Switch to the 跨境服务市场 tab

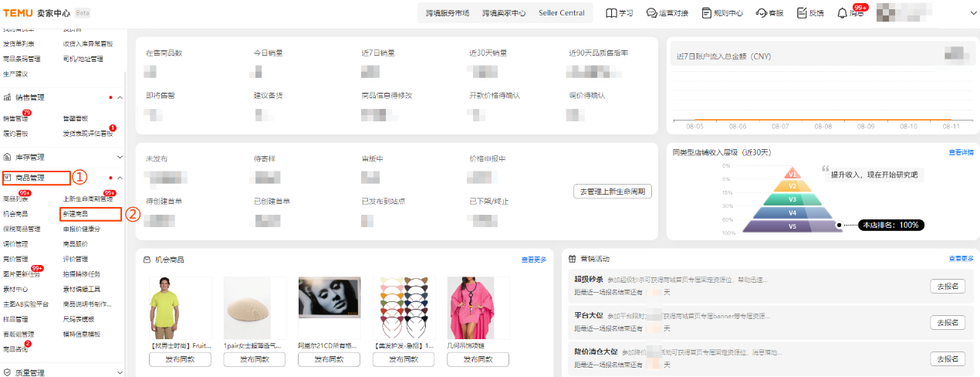point(448,13)
